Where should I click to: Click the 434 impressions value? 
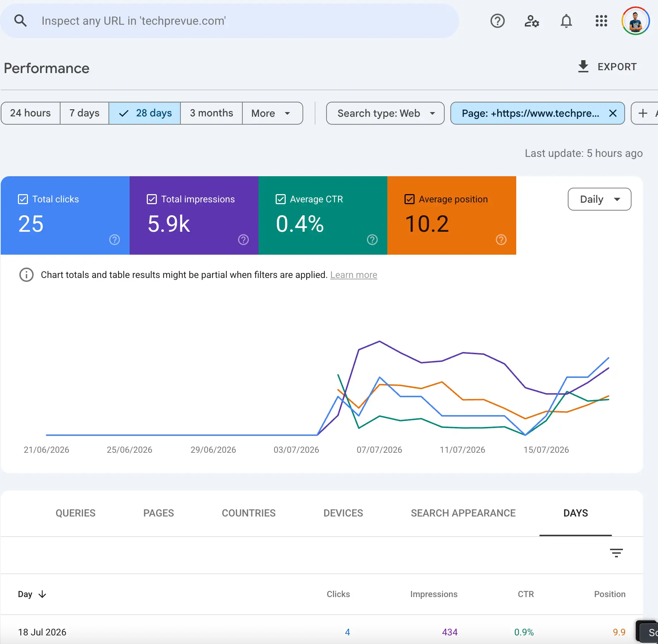pos(450,632)
